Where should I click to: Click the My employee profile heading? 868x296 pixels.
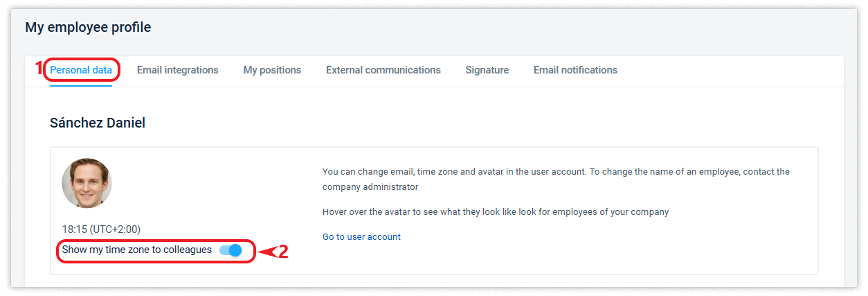point(88,28)
